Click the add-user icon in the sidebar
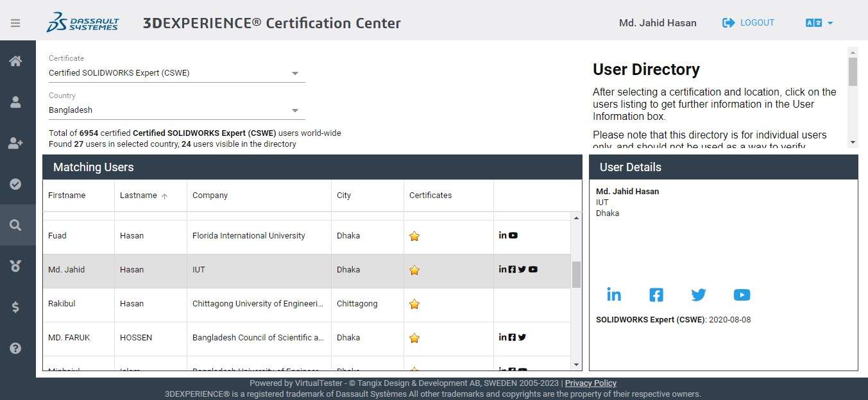Viewport: 868px width, 400px height. 15,143
